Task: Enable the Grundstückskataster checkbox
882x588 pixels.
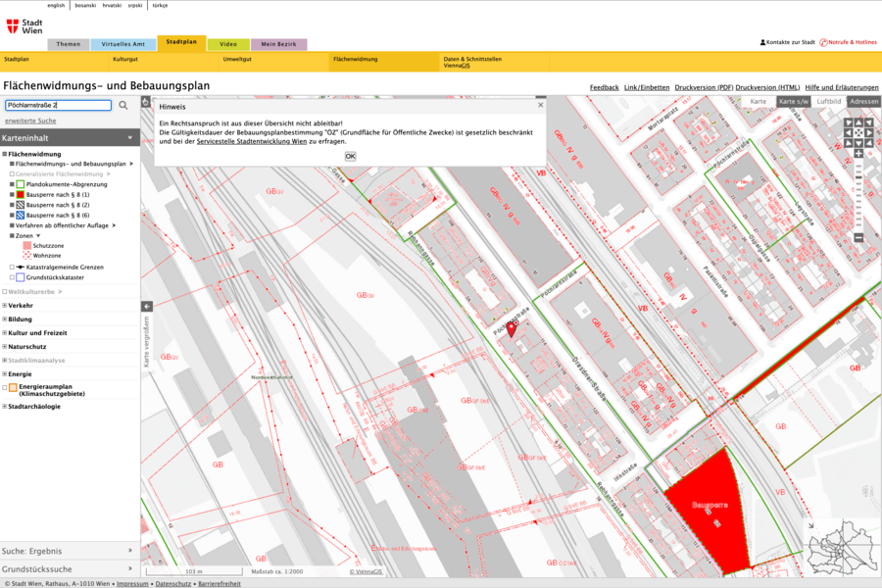Action: pos(12,277)
